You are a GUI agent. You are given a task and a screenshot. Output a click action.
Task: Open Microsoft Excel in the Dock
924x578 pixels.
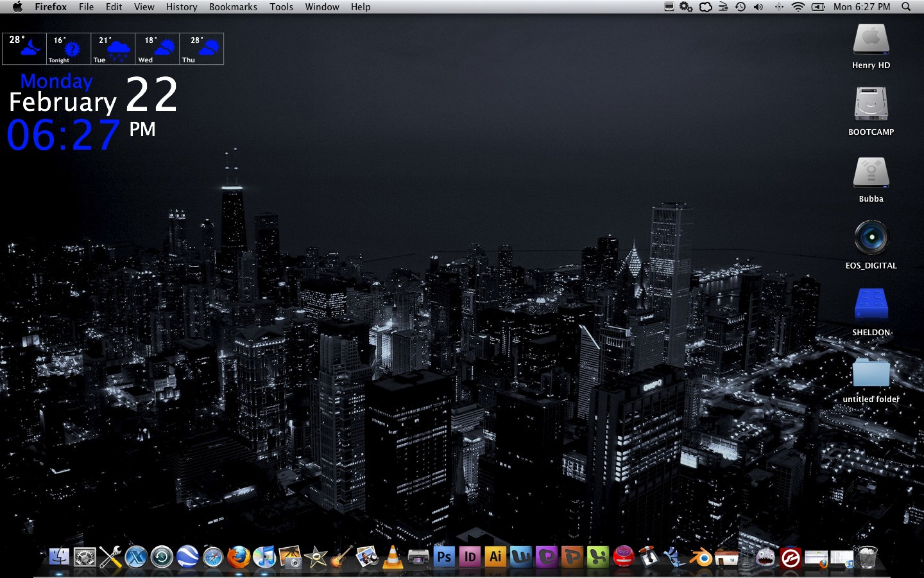(598, 557)
